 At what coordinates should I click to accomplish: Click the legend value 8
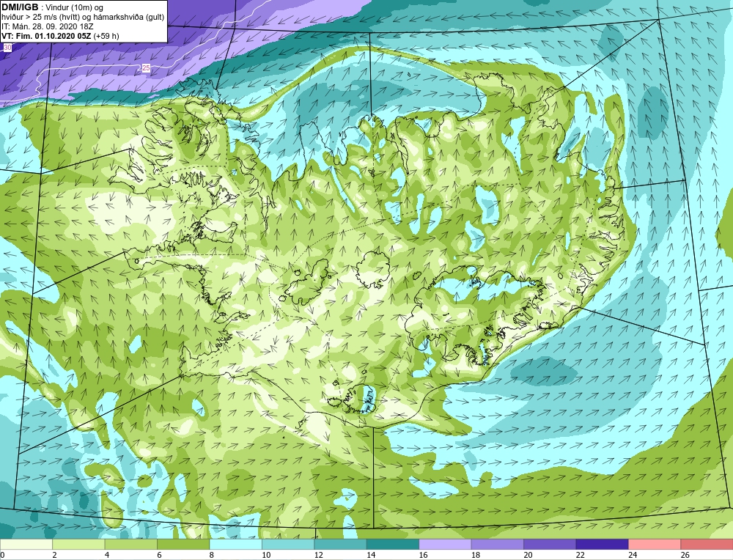[212, 555]
